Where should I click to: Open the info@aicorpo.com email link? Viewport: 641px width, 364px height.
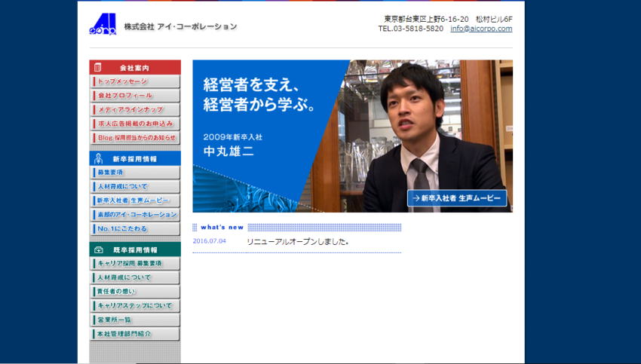[481, 29]
